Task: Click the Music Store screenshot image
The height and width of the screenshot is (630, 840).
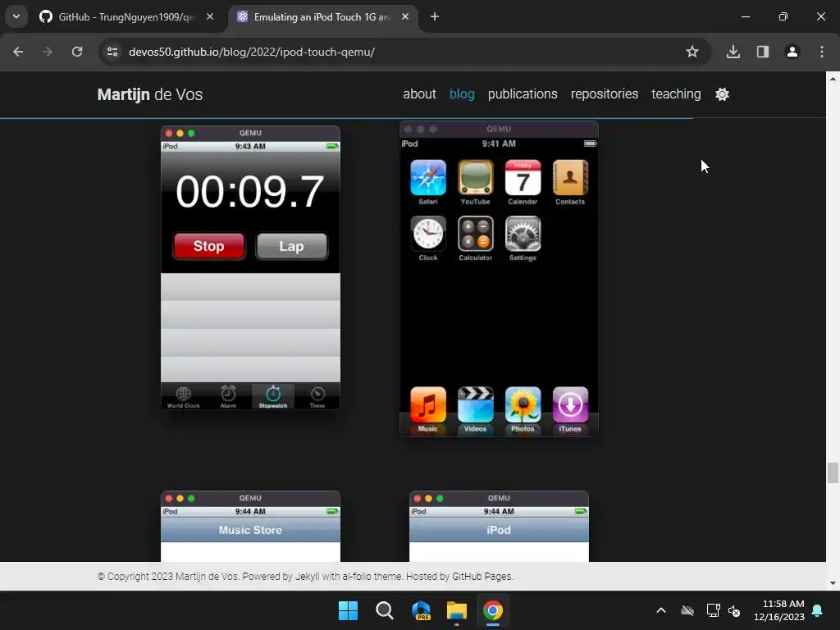Action: [x=250, y=527]
